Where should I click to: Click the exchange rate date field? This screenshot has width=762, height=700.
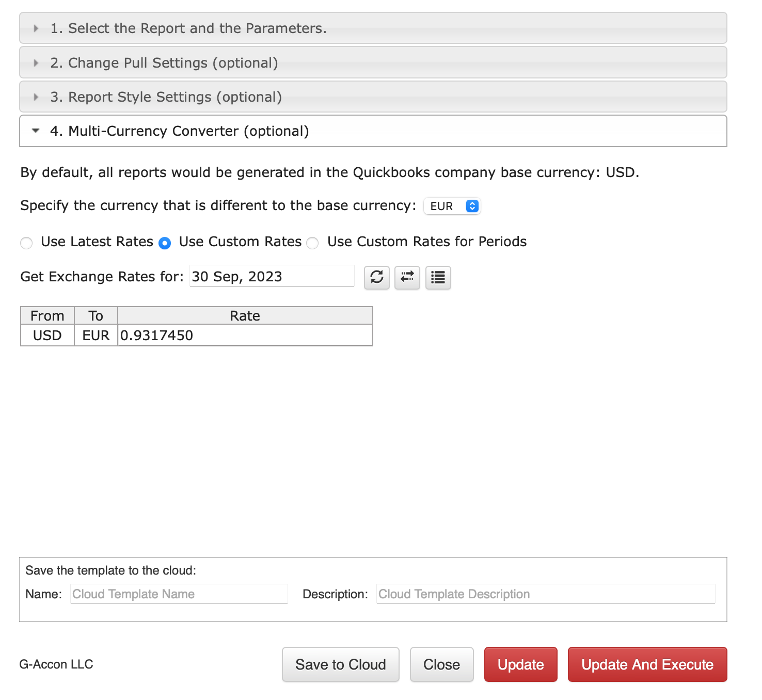point(272,276)
